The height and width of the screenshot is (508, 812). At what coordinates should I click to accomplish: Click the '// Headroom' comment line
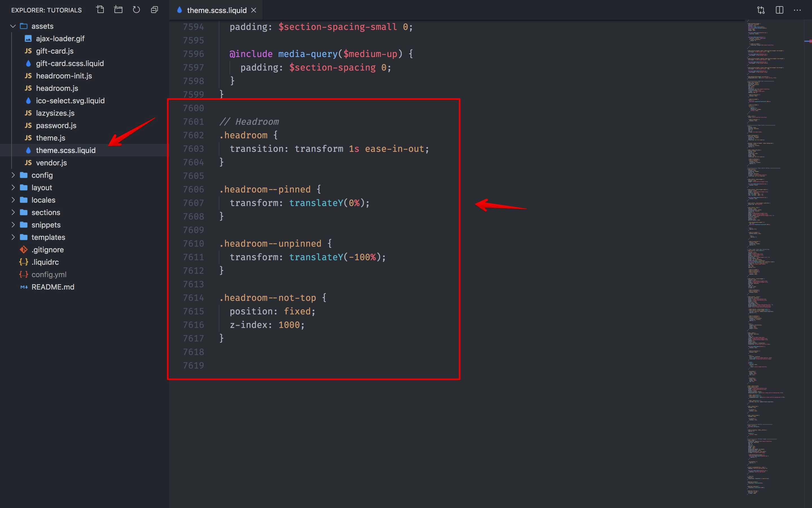tap(249, 122)
